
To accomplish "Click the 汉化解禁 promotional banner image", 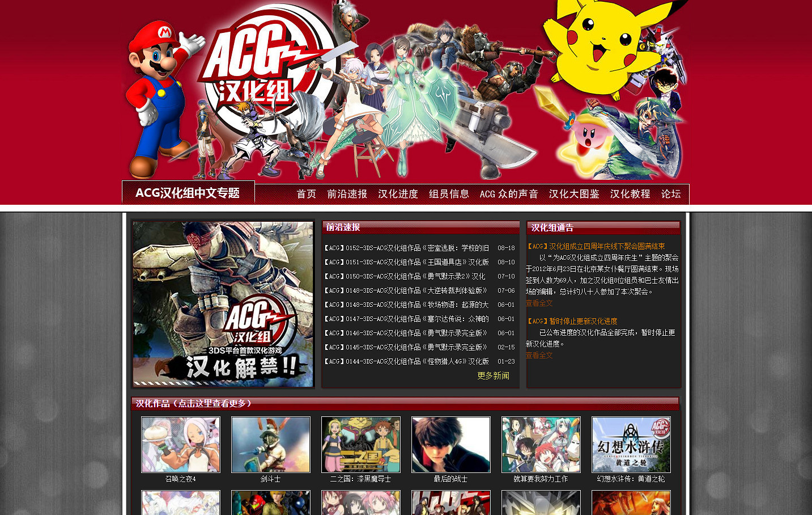I will click(223, 304).
